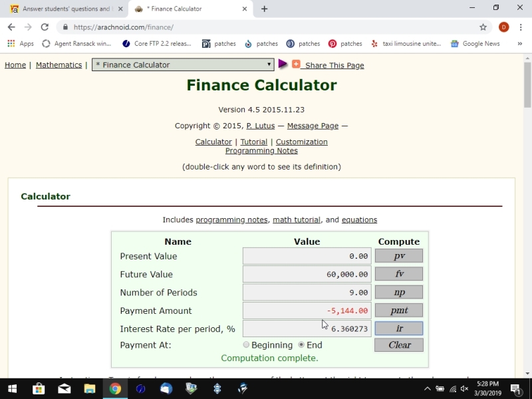Image resolution: width=532 pixels, height=399 pixels.
Task: Click the Future Value input field
Action: [x=307, y=274]
